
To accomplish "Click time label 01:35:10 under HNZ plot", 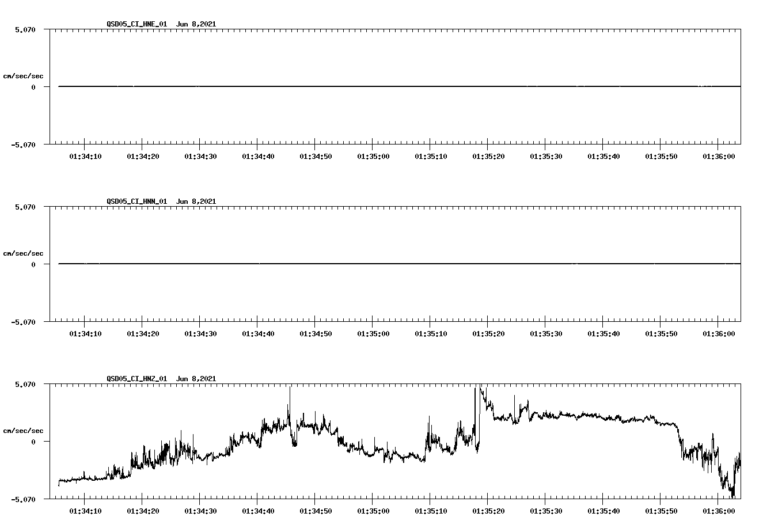I will pos(431,511).
